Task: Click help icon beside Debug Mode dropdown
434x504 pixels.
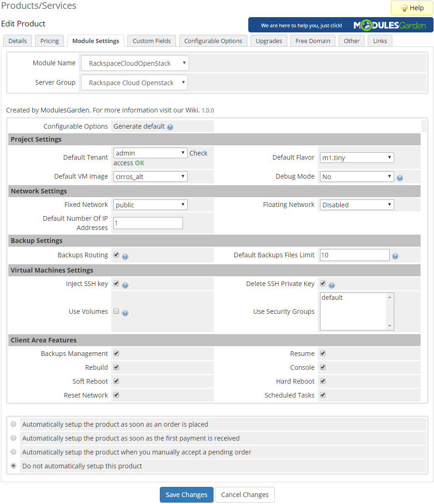Action: [400, 177]
